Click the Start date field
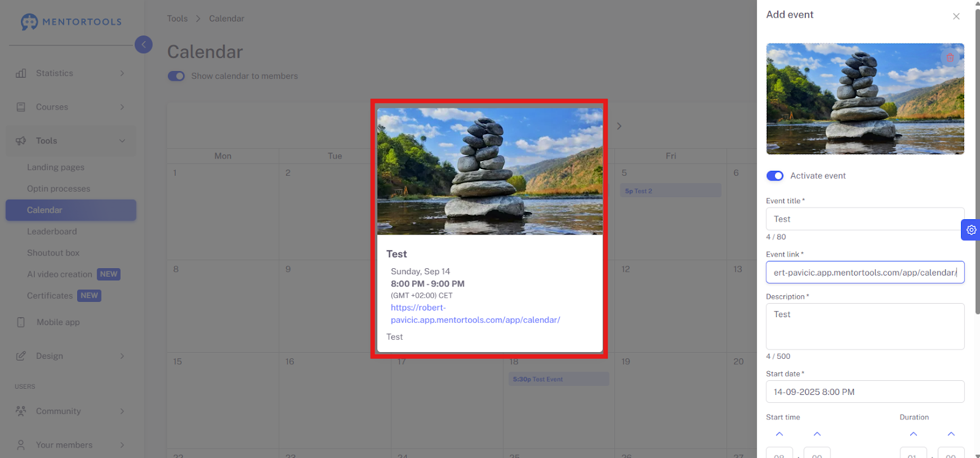 tap(865, 392)
